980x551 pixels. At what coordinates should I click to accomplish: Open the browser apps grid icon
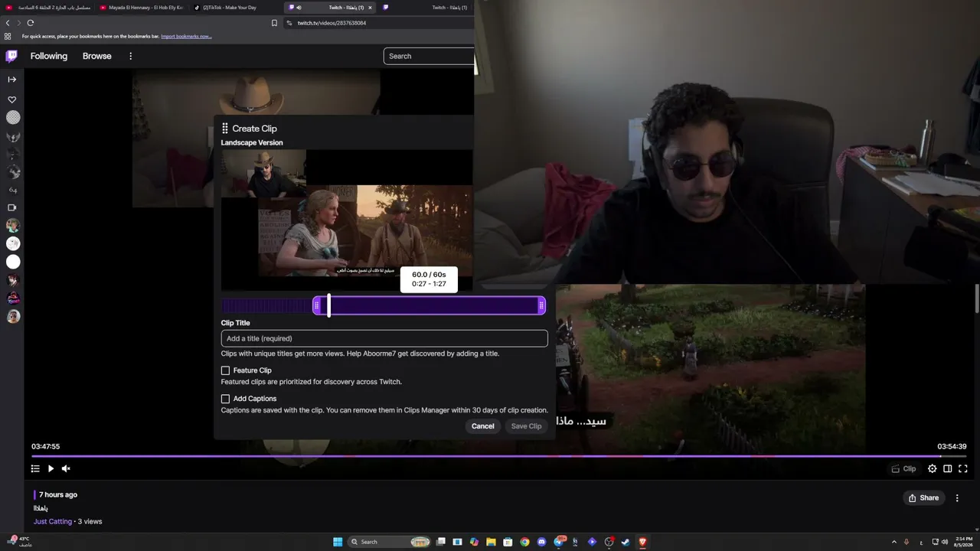tap(8, 36)
